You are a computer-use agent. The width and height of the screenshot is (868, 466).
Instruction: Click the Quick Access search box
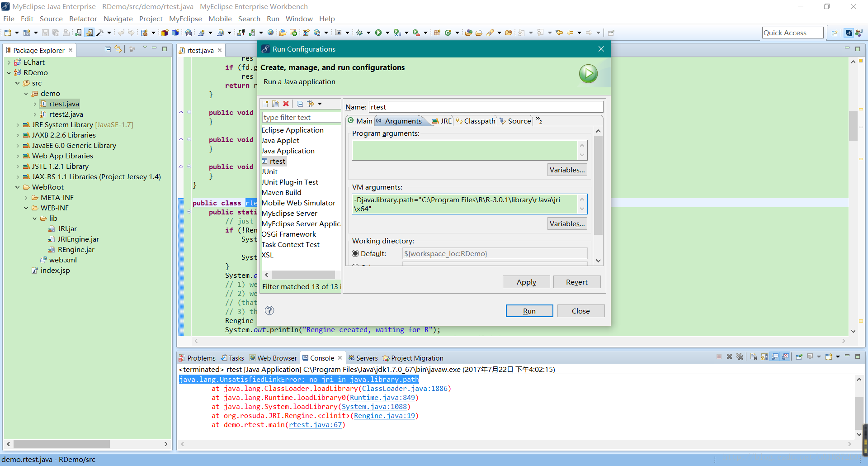click(793, 33)
